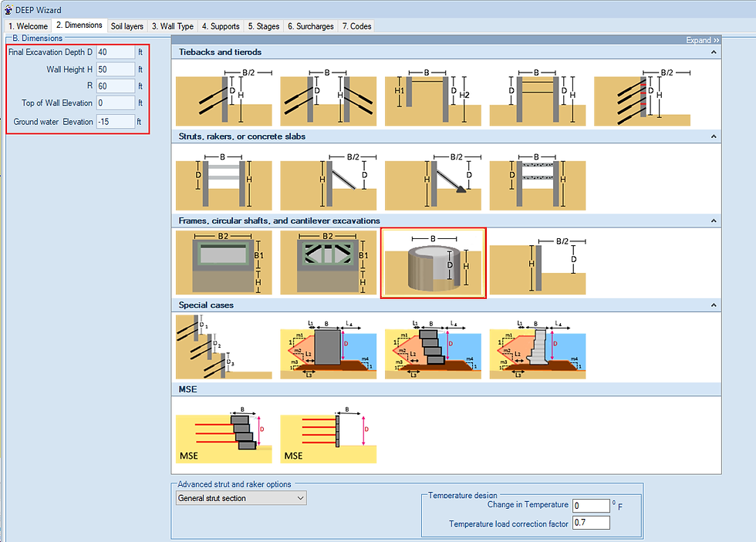Viewport: 756px width, 542px height.
Task: Select cantilever wall excavation model
Action: (x=538, y=266)
